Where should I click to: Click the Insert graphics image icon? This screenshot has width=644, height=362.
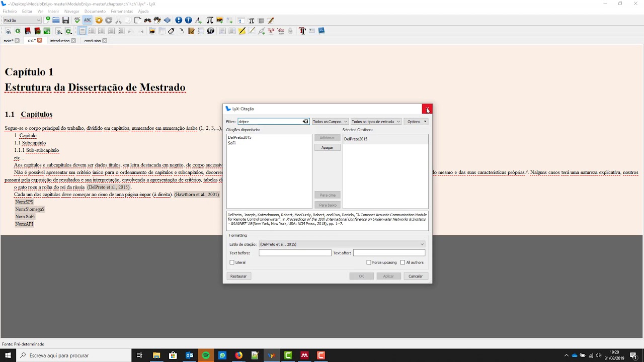[220, 20]
